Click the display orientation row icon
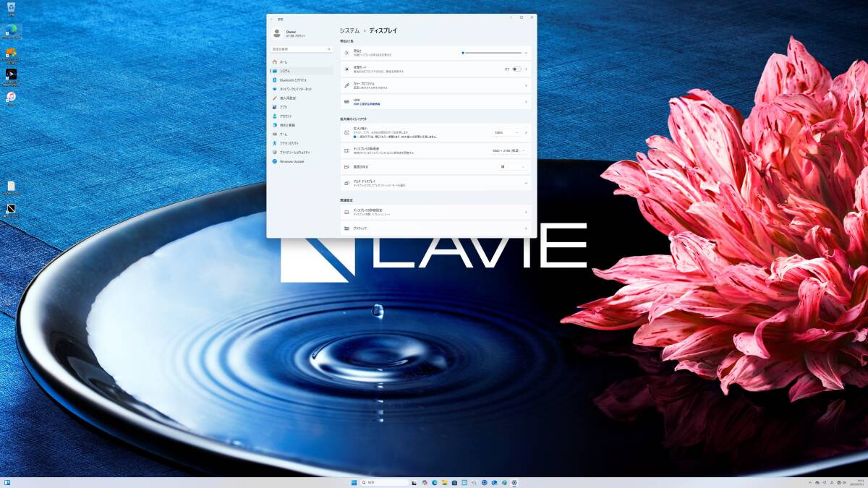This screenshot has height=488, width=868. pos(347,167)
